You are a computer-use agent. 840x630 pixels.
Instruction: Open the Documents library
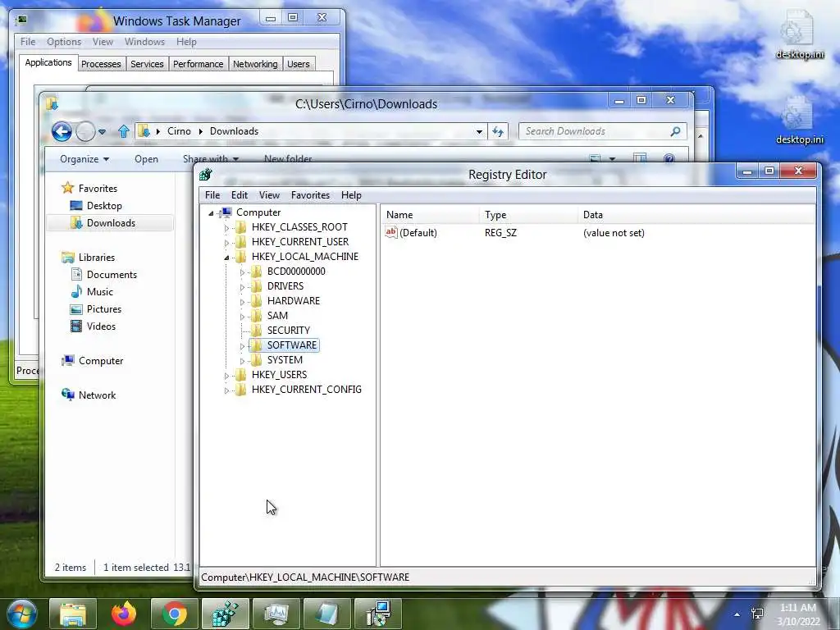tap(112, 274)
